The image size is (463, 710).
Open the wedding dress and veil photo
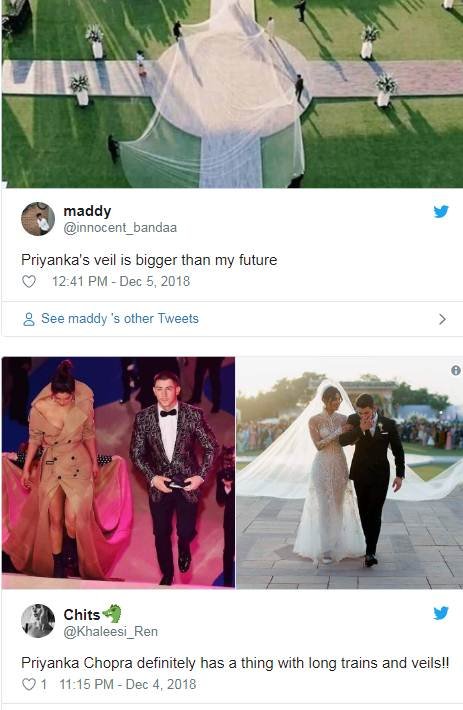[x=350, y=473]
